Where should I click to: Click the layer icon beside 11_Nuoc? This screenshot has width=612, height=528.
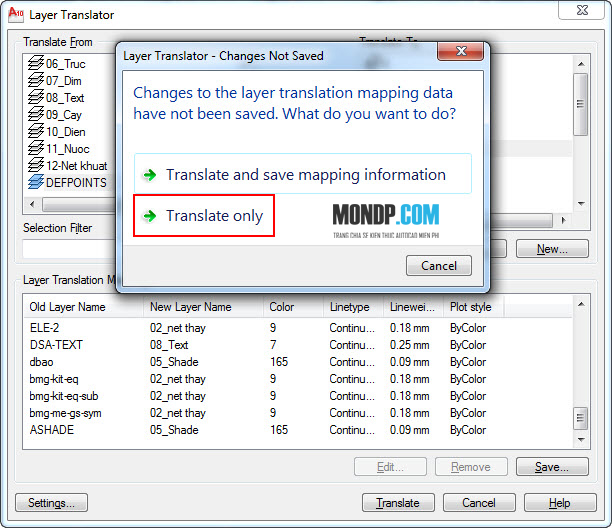click(x=36, y=148)
